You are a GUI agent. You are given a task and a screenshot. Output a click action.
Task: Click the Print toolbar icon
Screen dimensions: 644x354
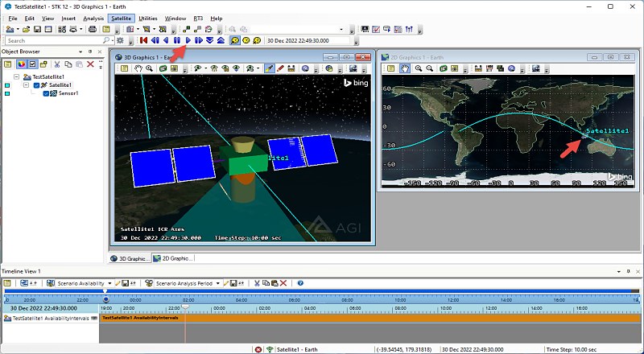[x=93, y=29]
